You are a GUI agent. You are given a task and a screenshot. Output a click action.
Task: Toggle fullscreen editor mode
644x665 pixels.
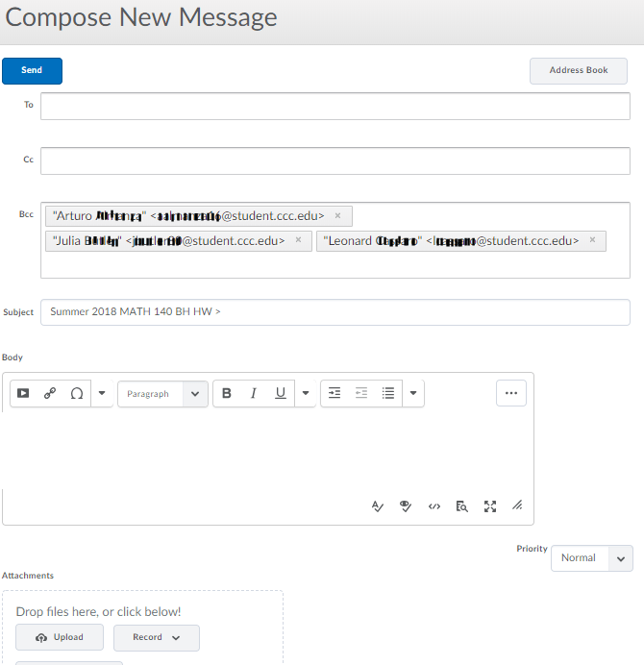point(490,506)
